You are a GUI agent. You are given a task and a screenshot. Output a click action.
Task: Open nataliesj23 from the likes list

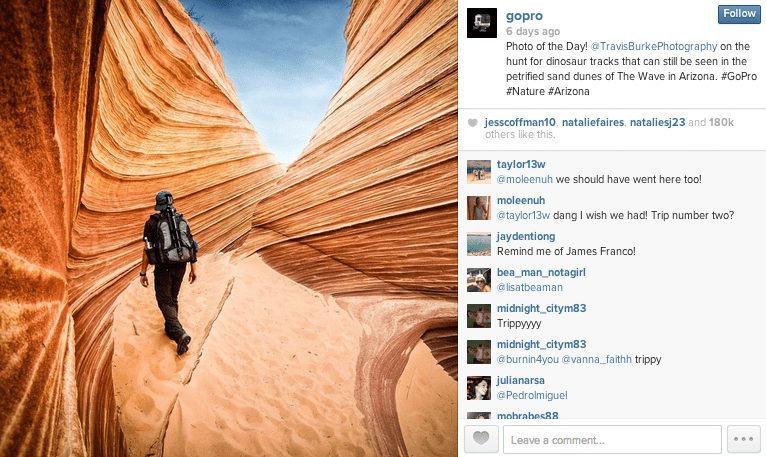click(658, 122)
